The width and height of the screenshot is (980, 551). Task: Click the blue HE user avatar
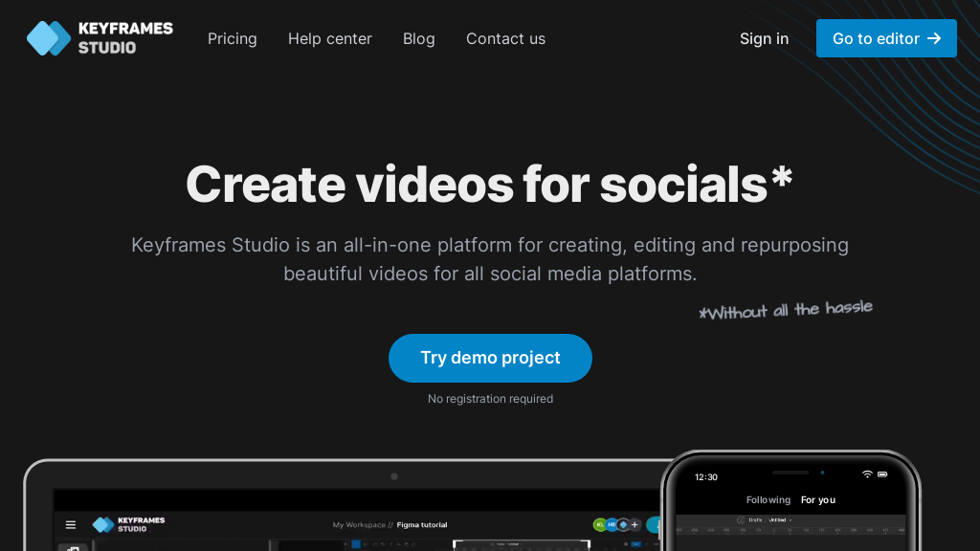pos(612,524)
